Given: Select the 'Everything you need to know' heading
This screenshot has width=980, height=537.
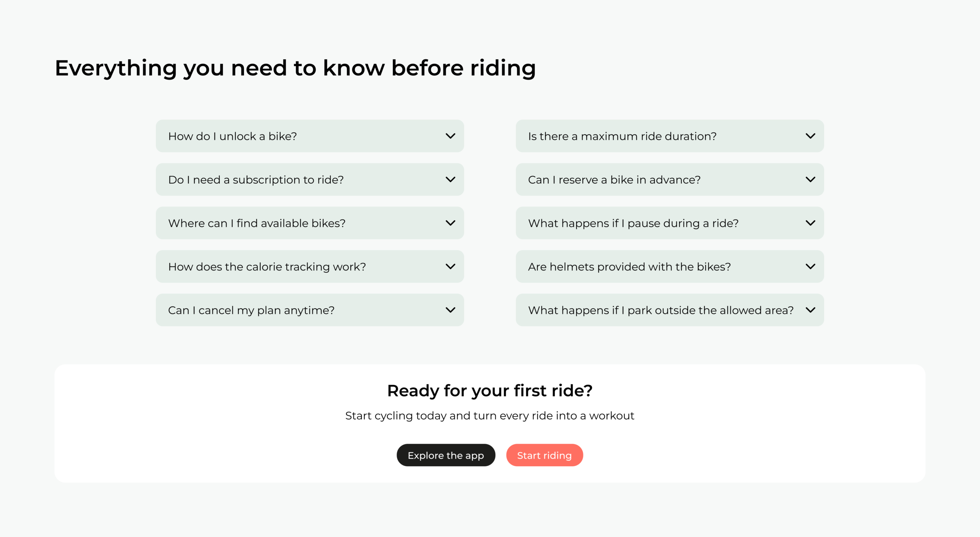Looking at the screenshot, I should click(x=295, y=68).
